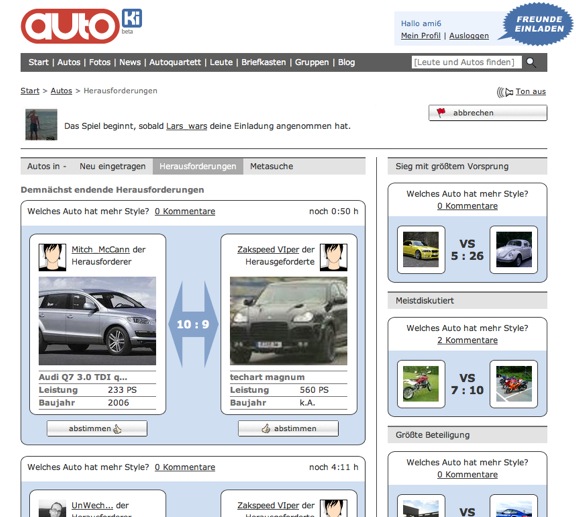
Task: Click the autoki logo
Action: coord(81,25)
